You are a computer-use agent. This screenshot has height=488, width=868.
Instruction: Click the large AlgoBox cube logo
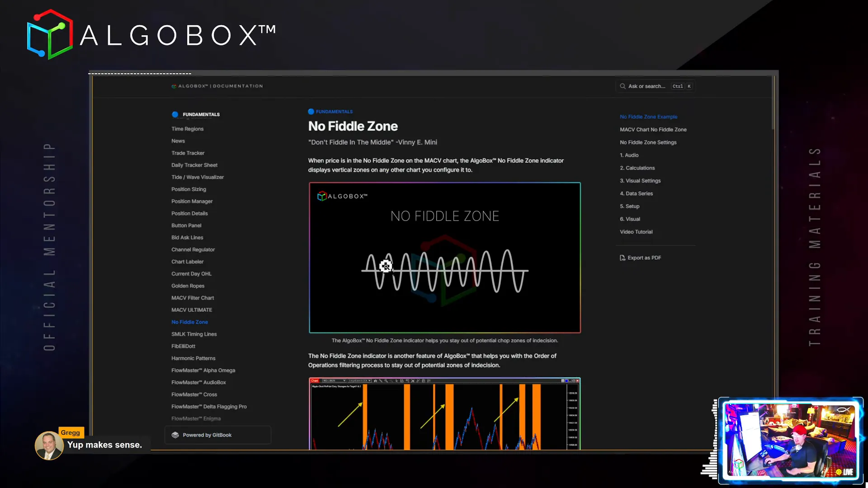(x=50, y=34)
